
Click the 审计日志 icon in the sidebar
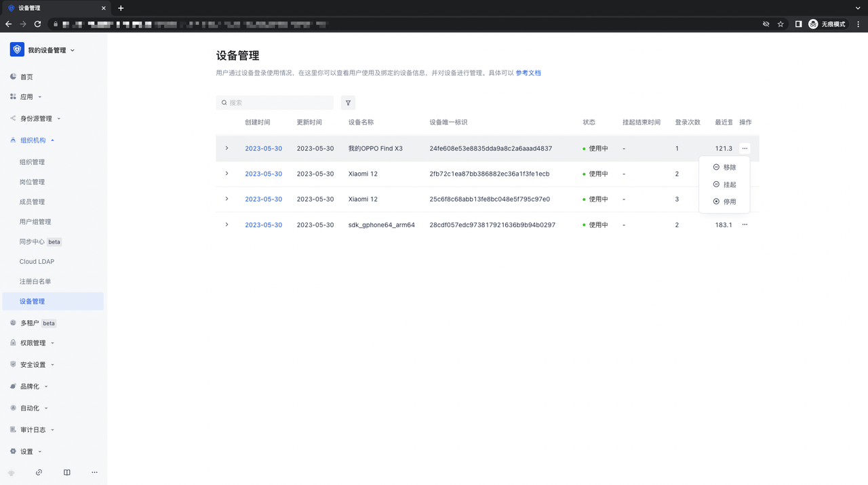point(14,429)
